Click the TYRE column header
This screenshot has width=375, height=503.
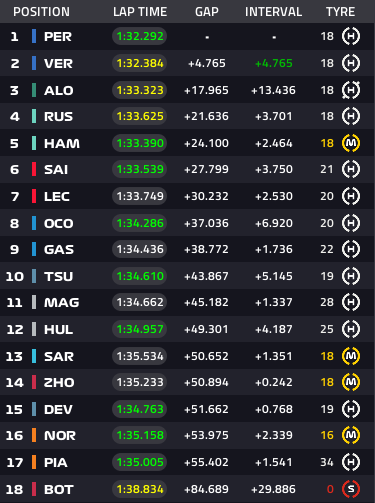340,12
